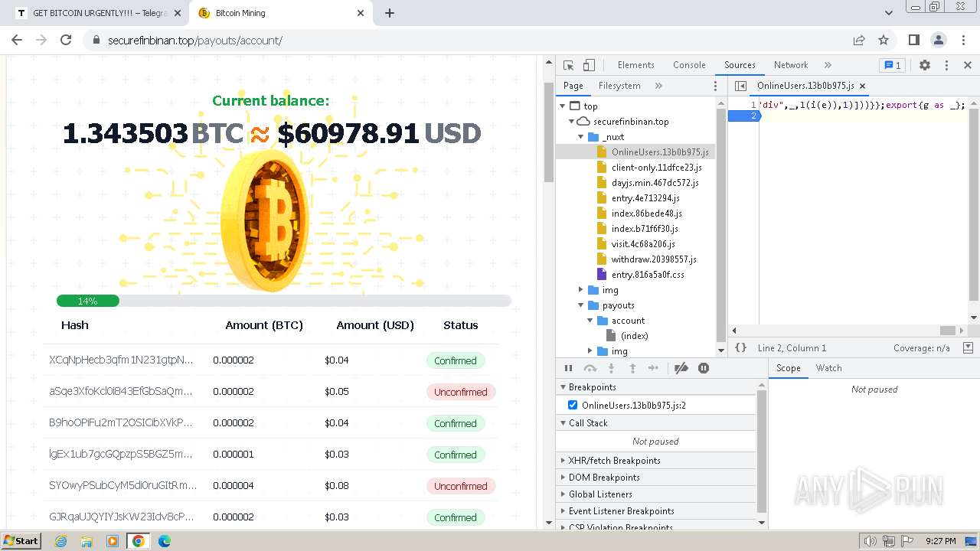Show more navigator tabs next to Filesystem
This screenshot has height=551, width=980.
(658, 86)
